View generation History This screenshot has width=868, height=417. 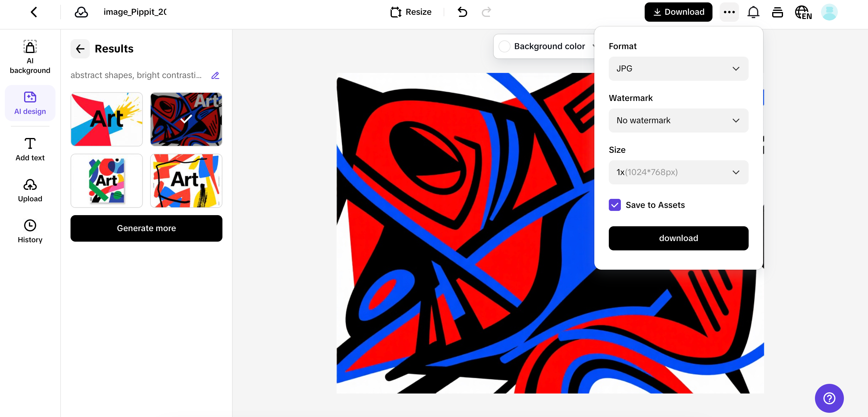click(x=30, y=231)
